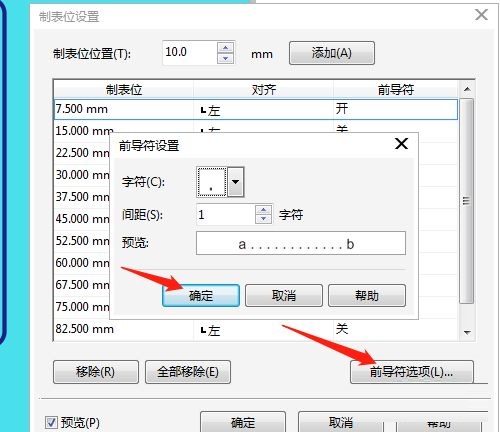This screenshot has width=500, height=432.
Task: Click the 前导符 column header
Action: click(396, 89)
